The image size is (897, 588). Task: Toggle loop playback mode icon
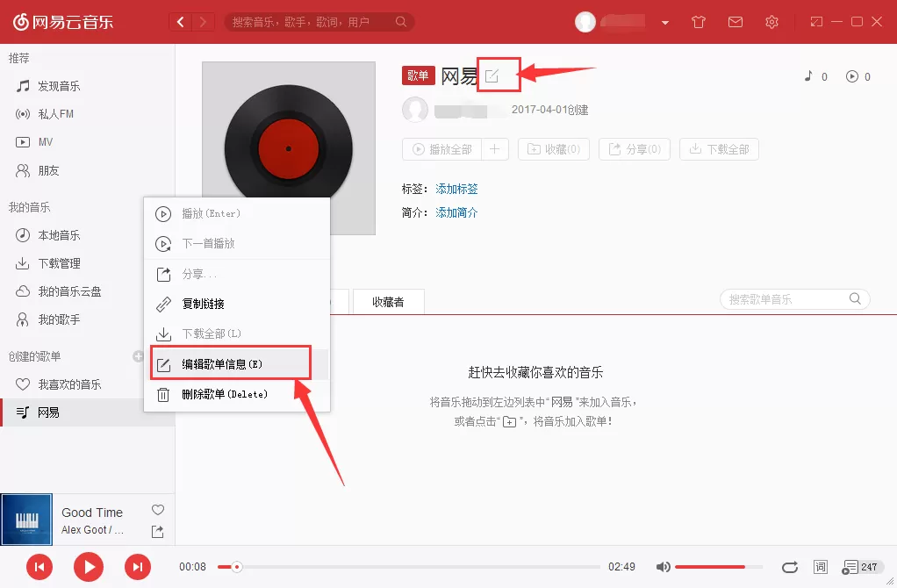pos(790,567)
